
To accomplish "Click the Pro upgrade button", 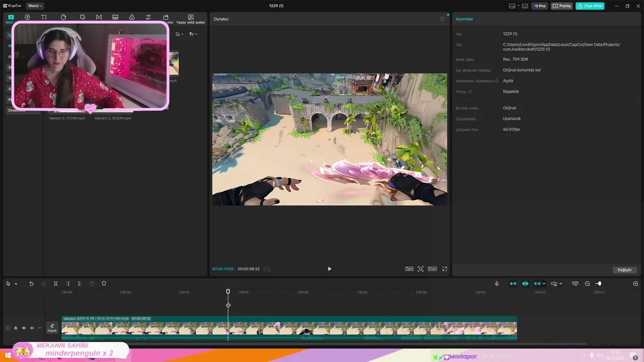I will [540, 6].
